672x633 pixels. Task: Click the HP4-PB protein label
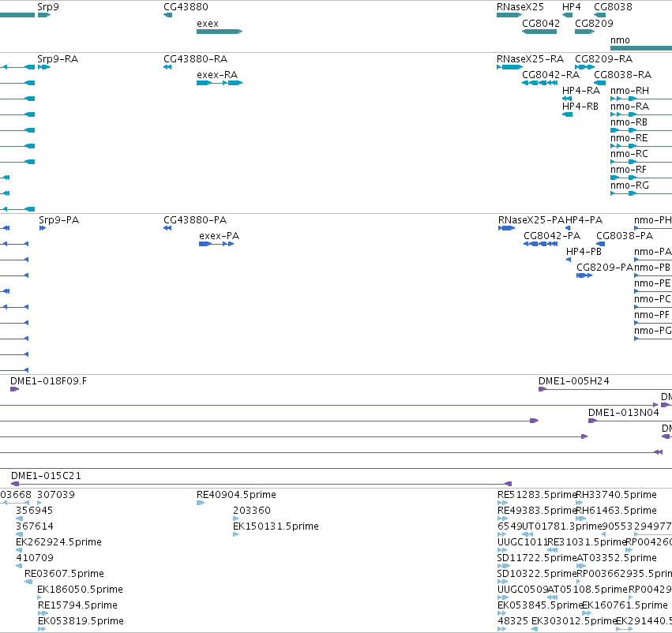584,252
